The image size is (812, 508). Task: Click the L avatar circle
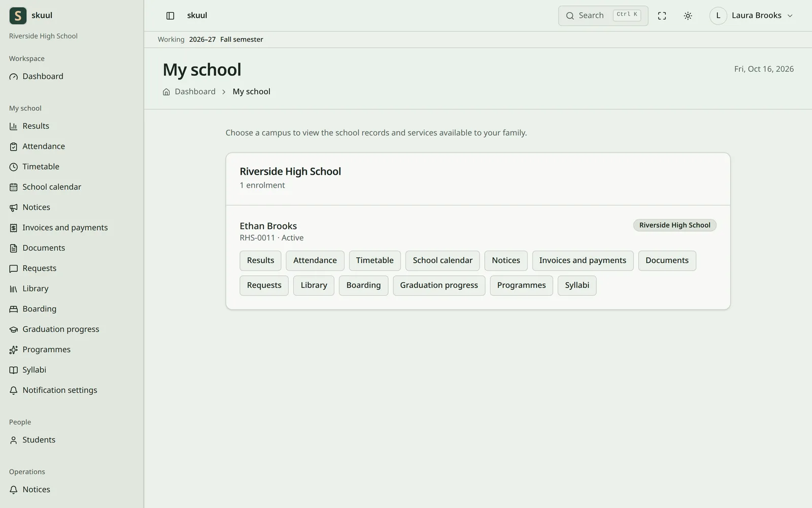pos(718,16)
